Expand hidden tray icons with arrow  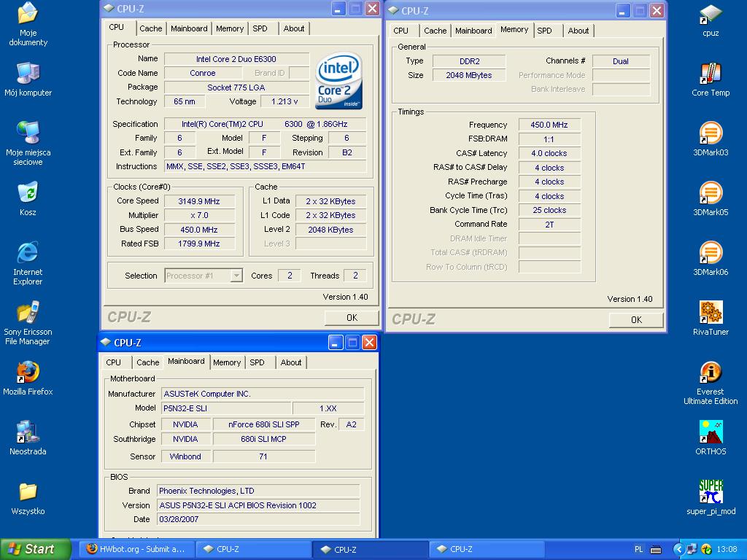coord(678,550)
